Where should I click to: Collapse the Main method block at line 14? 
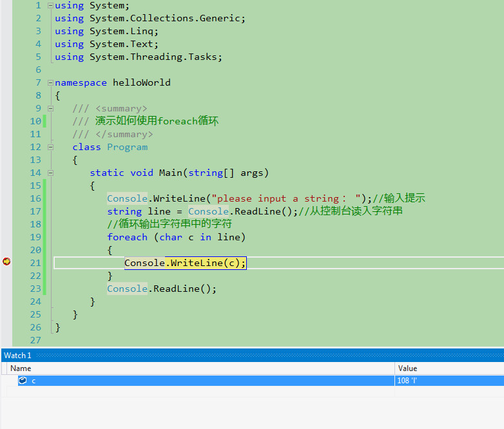(50, 173)
